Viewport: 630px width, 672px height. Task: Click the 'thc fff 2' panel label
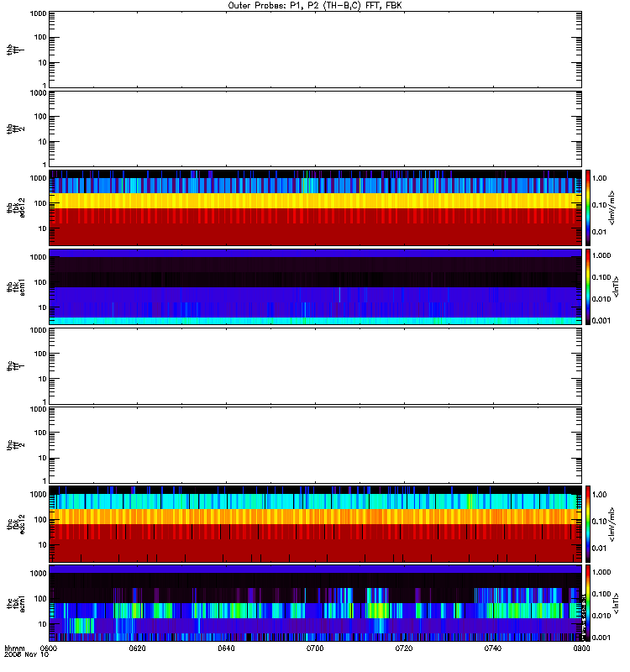[15, 445]
